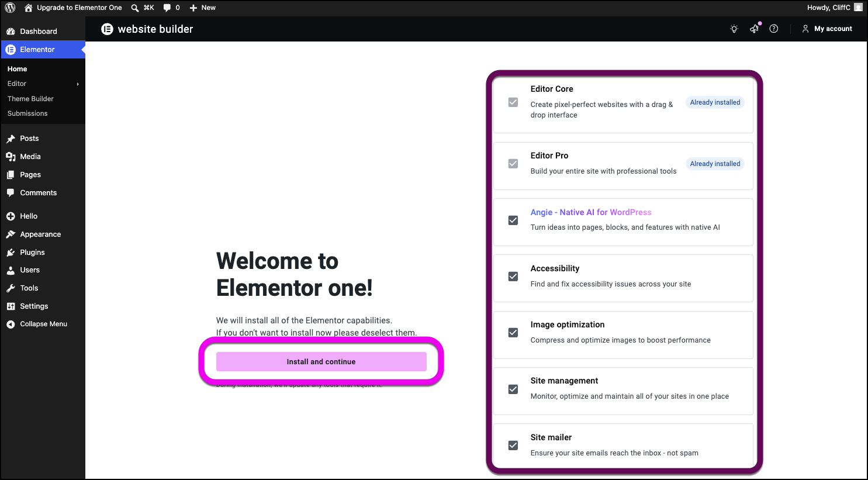Viewport: 868px width, 480px height.
Task: Click the Media icon in sidebar
Action: 11,157
